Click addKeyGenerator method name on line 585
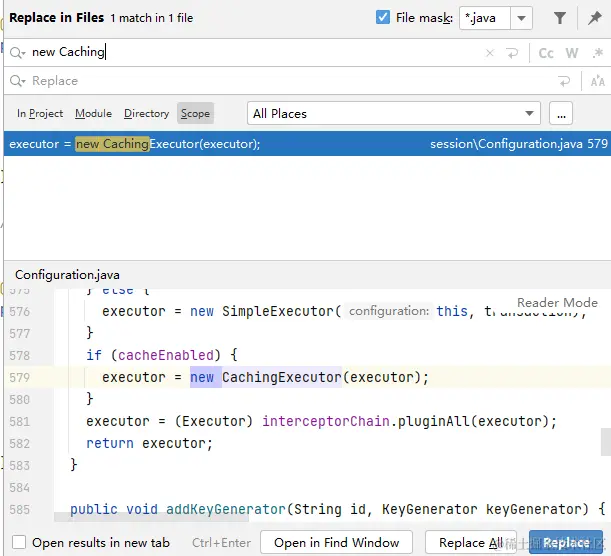Viewport: 611px width, 556px height. 226,509
